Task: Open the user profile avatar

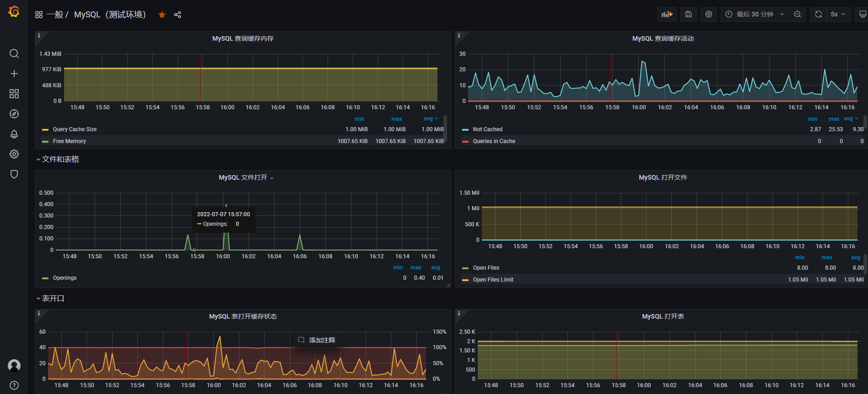Action: 14,365
